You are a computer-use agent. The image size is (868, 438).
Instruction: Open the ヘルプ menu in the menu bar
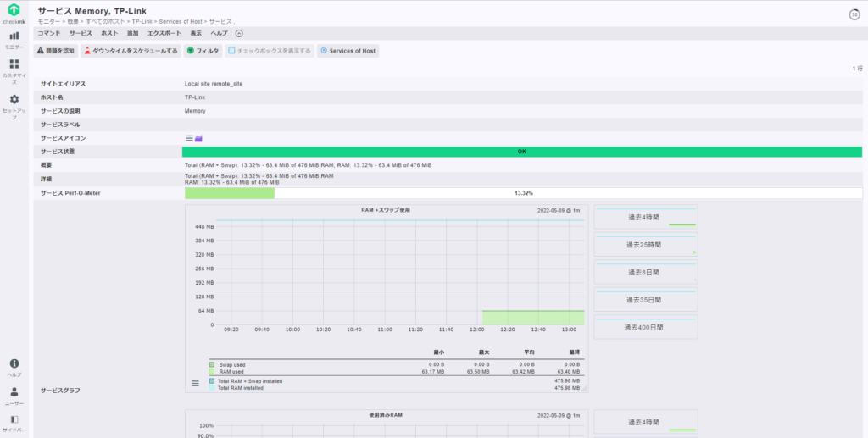[220, 33]
